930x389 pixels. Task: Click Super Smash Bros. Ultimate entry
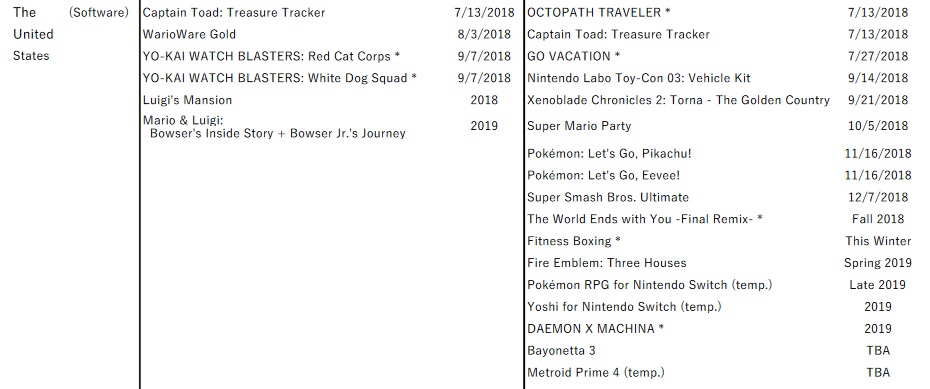[608, 197]
